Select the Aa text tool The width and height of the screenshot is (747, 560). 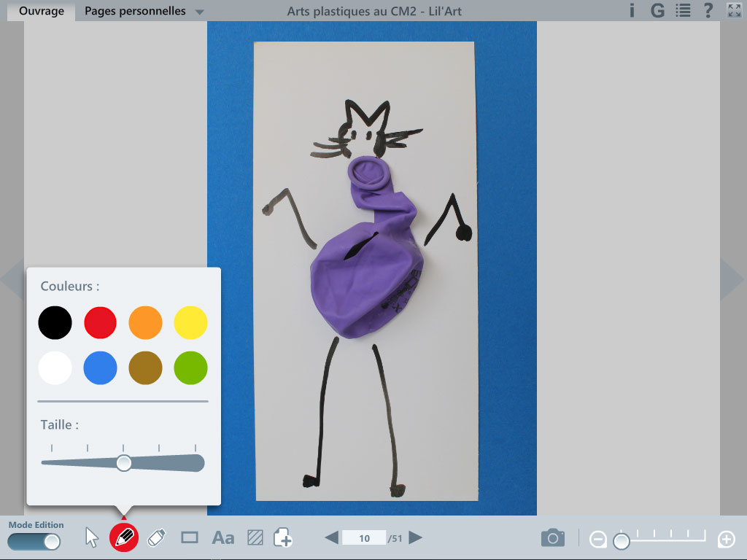coord(222,538)
